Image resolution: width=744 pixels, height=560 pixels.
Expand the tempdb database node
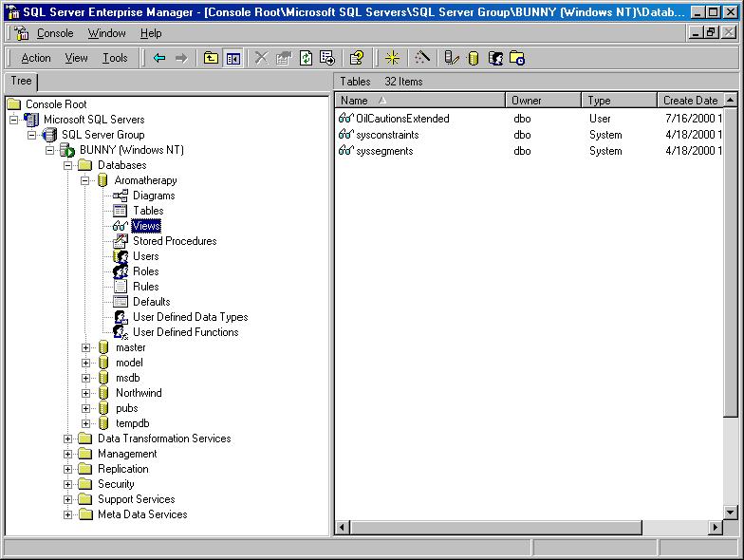(x=85, y=423)
